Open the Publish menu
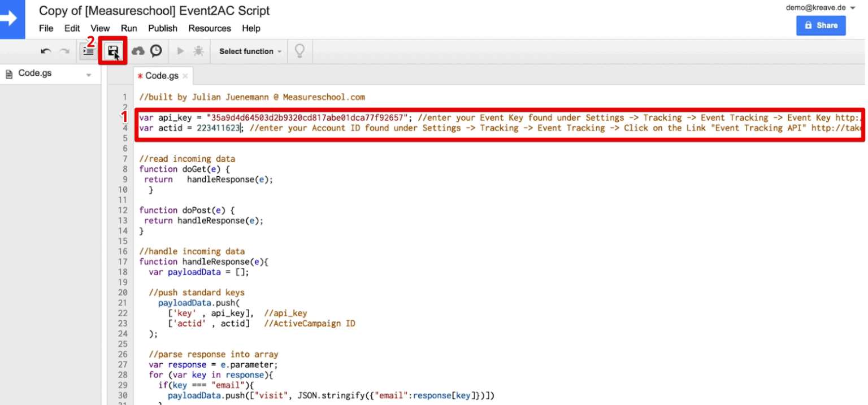The image size is (868, 405). click(163, 28)
